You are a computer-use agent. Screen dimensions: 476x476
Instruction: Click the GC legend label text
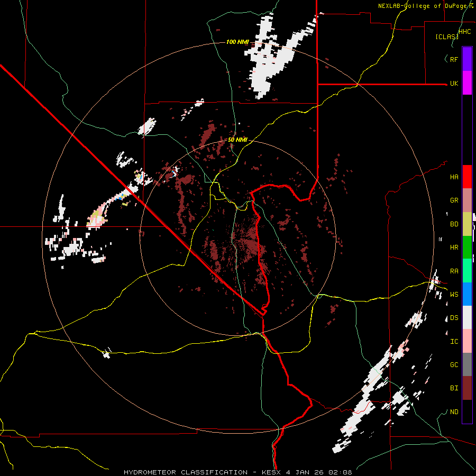click(454, 365)
